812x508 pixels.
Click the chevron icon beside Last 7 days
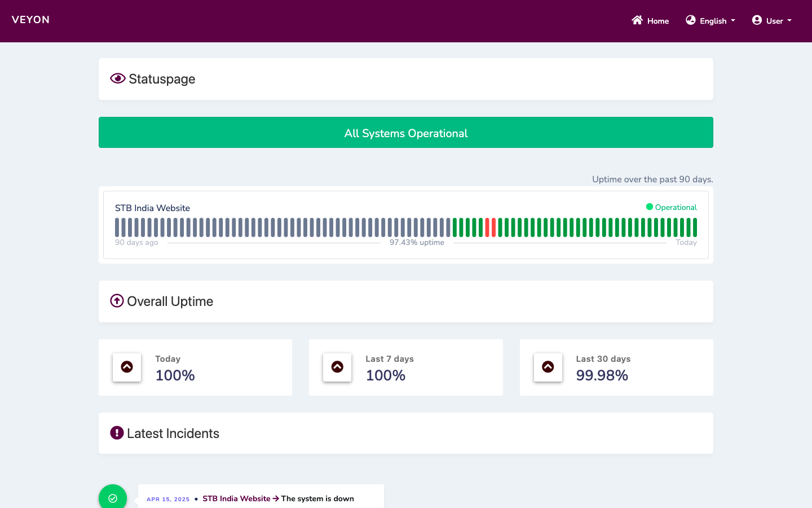337,367
